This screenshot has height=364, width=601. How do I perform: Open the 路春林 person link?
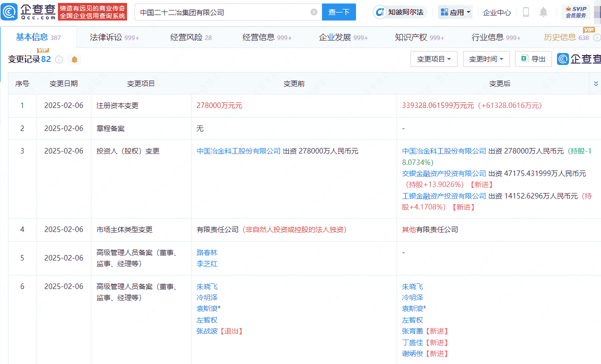click(x=206, y=252)
